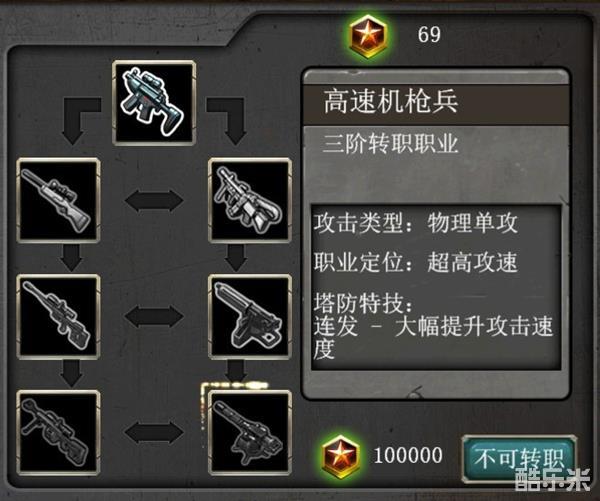This screenshot has height=501, width=600.
Task: Choose the second-tier heavy machine gun class
Action: [250, 317]
